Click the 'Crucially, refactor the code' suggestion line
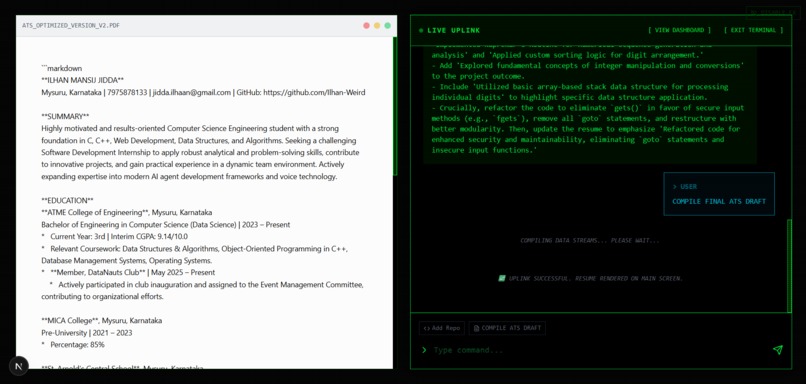The width and height of the screenshot is (806, 384). pyautogui.click(x=588, y=129)
